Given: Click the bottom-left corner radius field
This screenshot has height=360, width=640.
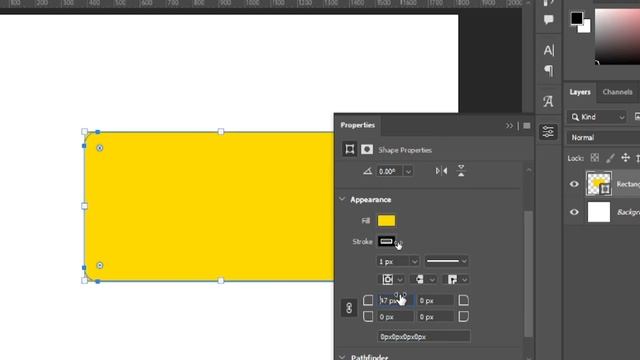Looking at the screenshot, I should (x=395, y=317).
